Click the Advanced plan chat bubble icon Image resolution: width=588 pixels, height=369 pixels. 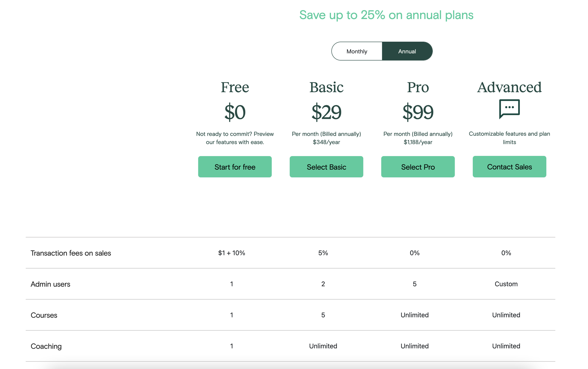tap(509, 109)
